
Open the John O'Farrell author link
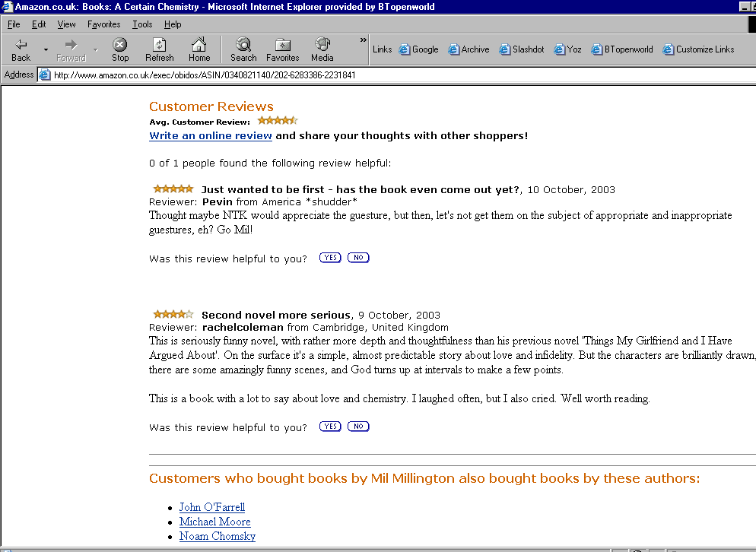pos(212,507)
